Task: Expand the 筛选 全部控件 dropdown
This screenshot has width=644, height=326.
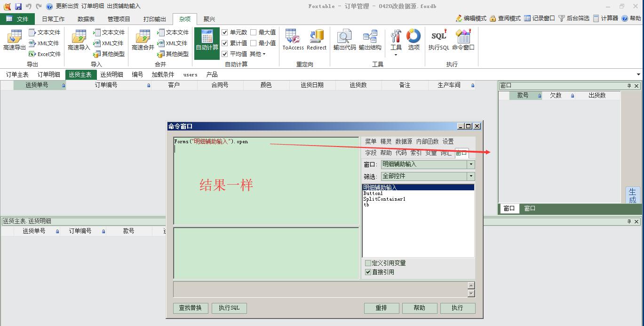Action: tap(470, 176)
